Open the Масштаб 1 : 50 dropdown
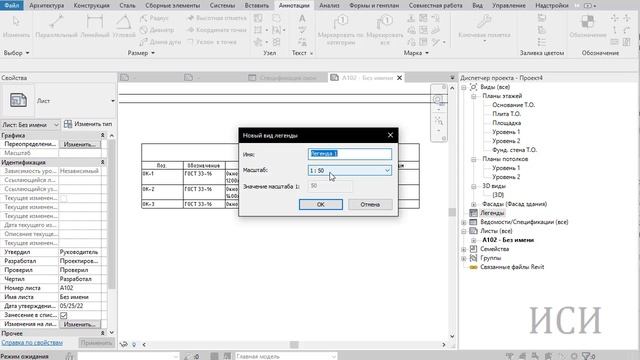640x360 pixels. pyautogui.click(x=350, y=171)
